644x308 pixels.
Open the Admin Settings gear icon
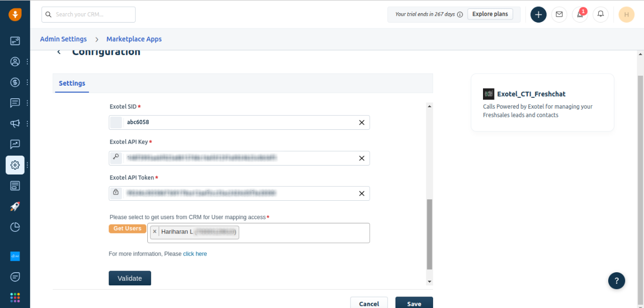pos(15,165)
